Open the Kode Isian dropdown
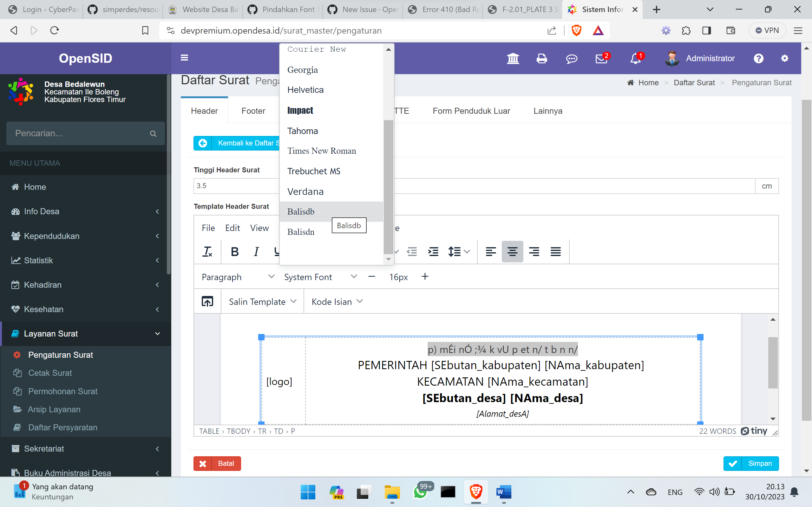The width and height of the screenshot is (812, 507). [x=337, y=301]
